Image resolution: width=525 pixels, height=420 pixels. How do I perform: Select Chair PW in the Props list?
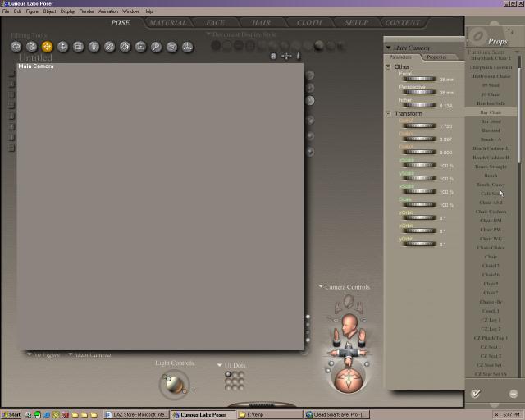491,230
